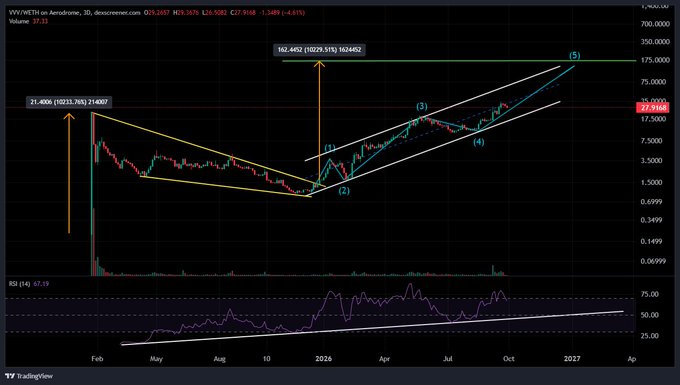Viewport: 680px width, 385px height.
Task: Click the RSI 25.00 axis level
Action: [649, 336]
